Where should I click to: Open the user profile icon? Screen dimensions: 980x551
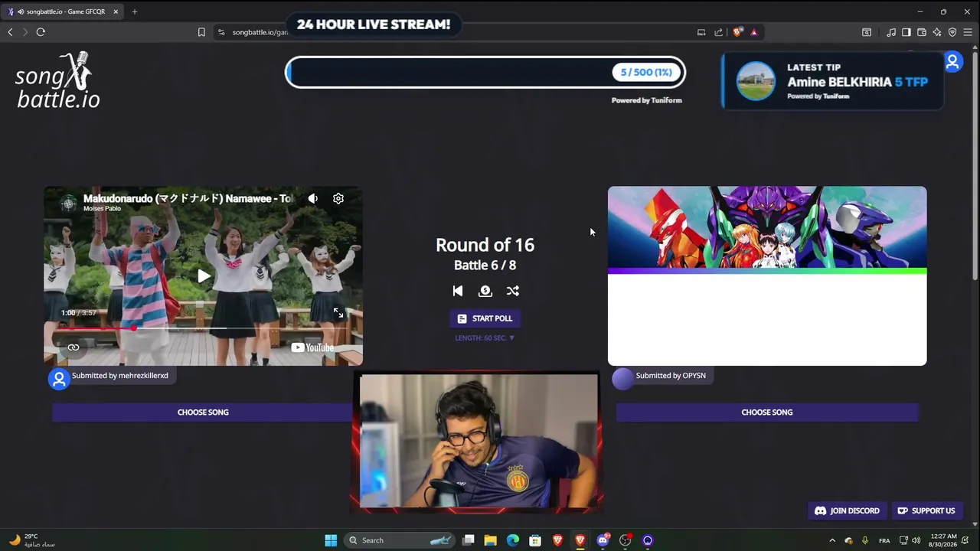[x=952, y=62]
